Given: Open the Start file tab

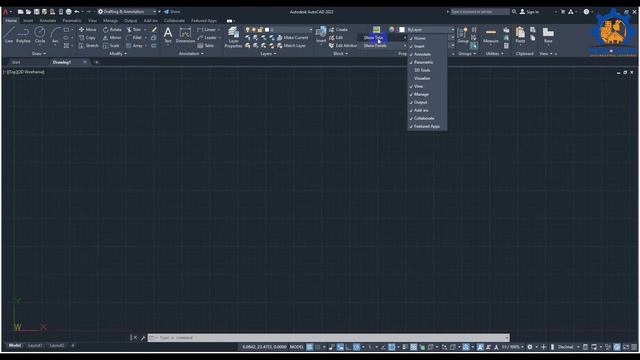Looking at the screenshot, I should (x=16, y=62).
